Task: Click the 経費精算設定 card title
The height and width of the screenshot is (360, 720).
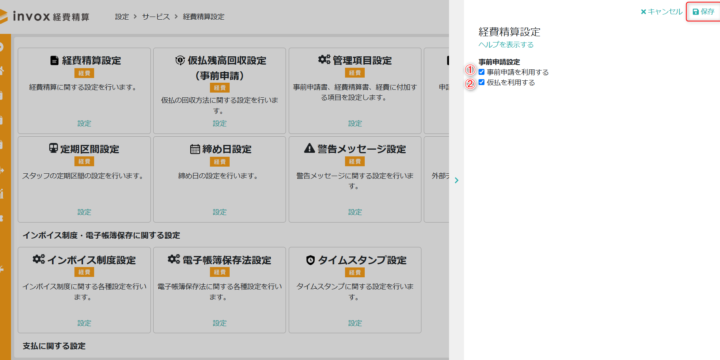Action: coord(91,61)
